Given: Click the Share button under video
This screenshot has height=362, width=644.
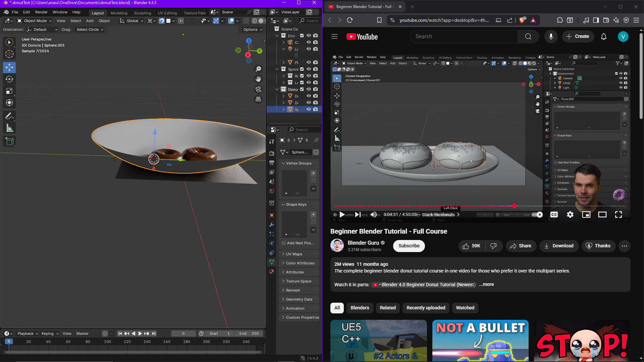Looking at the screenshot, I should point(521,246).
